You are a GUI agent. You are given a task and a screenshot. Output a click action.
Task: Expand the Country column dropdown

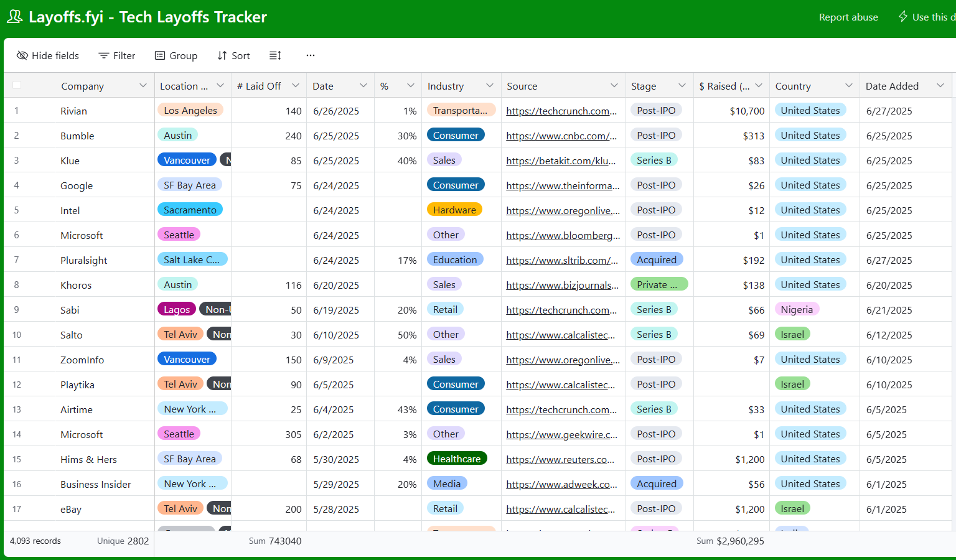(x=849, y=86)
